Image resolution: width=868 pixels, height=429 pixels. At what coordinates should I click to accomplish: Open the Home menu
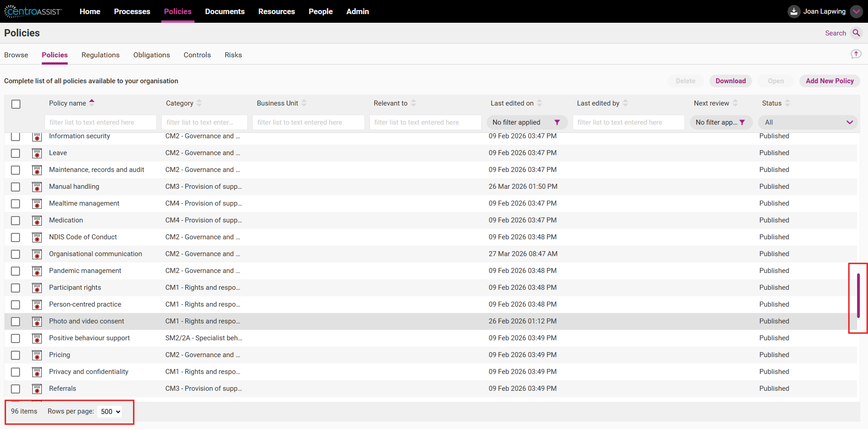[90, 11]
